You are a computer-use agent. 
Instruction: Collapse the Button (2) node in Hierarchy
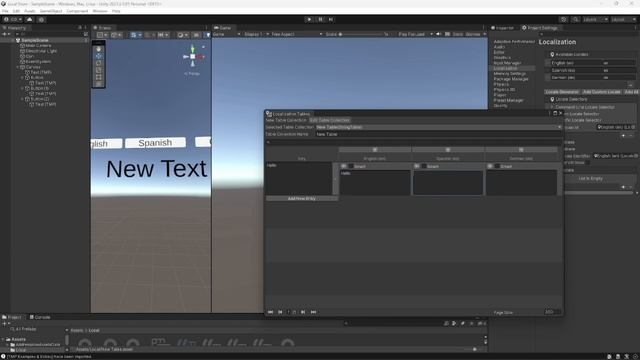(22, 99)
